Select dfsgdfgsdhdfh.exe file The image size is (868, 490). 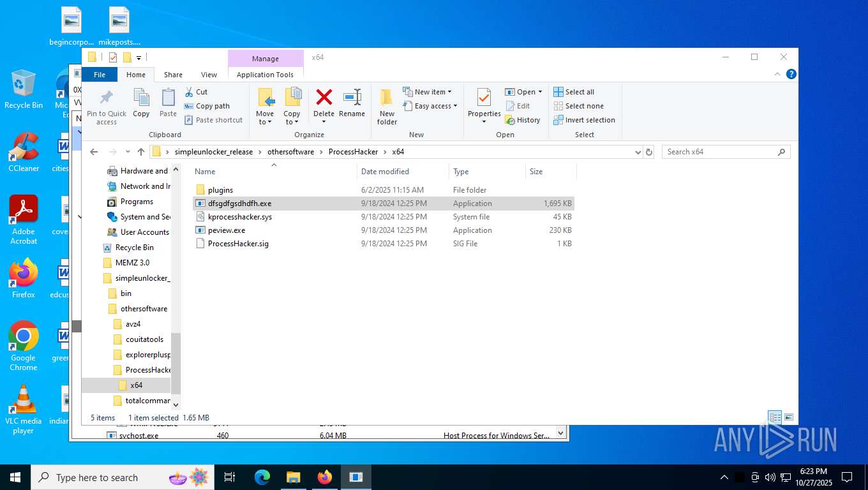(x=383, y=204)
